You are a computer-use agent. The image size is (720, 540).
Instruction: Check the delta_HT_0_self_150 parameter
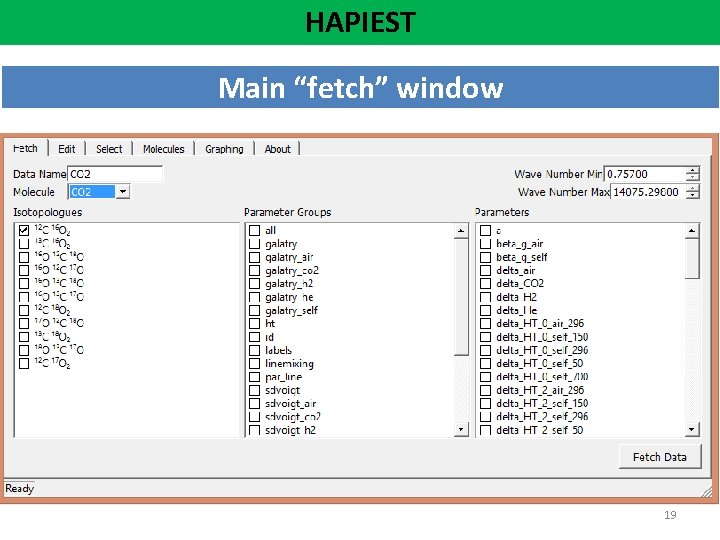[485, 337]
